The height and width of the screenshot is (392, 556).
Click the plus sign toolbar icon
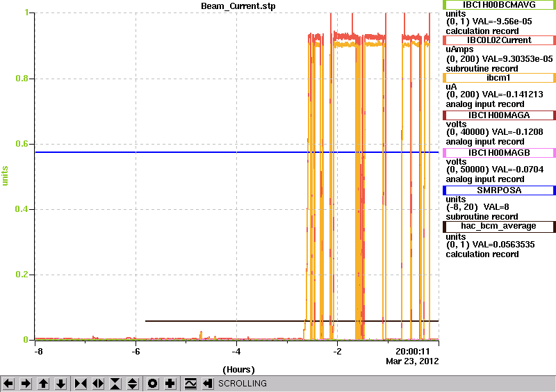point(170,384)
